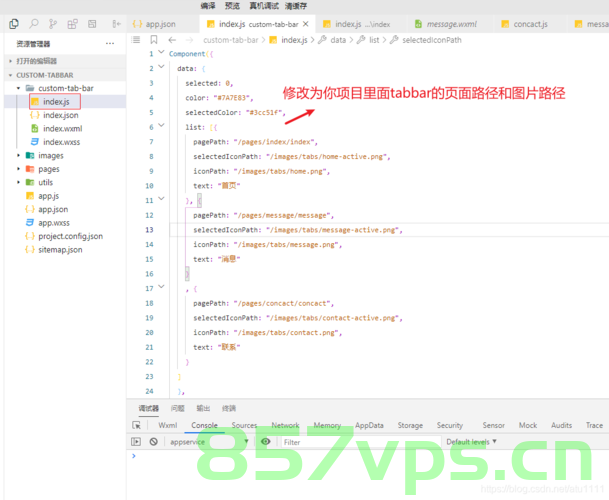The image size is (609, 500).
Task: Open the Storage devtools tab
Action: 410,425
